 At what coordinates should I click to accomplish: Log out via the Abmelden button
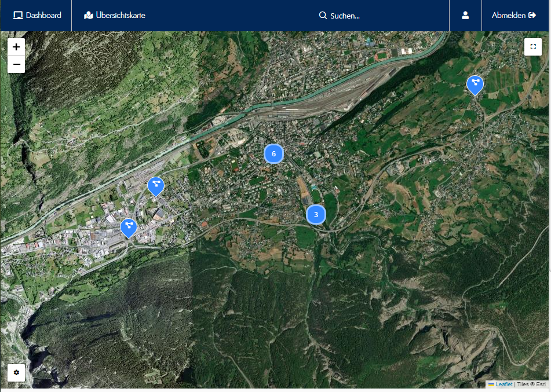[513, 16]
